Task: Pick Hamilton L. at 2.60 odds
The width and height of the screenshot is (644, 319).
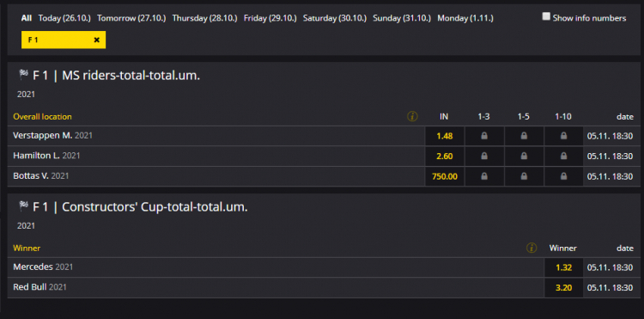Action: coord(445,156)
